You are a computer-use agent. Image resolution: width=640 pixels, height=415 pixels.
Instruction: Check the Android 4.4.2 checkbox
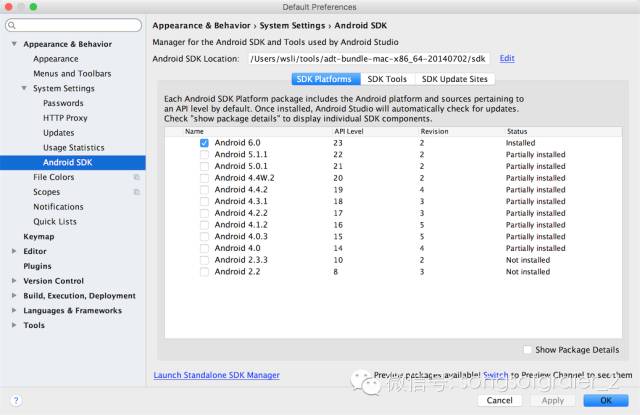tap(204, 190)
